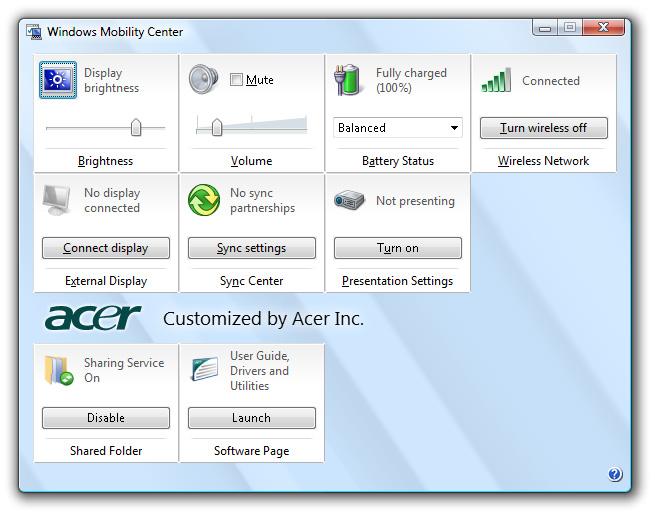Click the 'No display connected' text

point(112,201)
